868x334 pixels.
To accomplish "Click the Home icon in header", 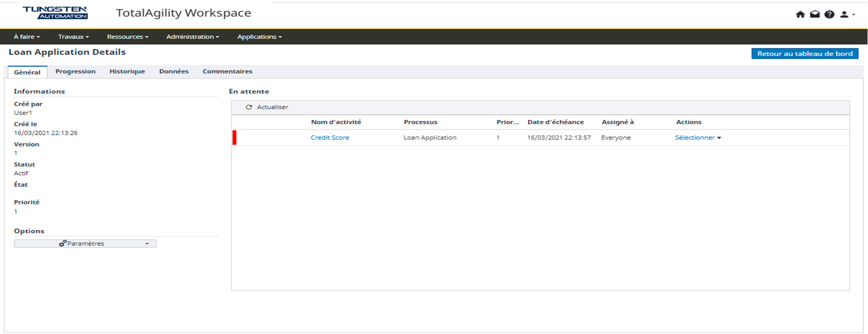I will point(800,14).
